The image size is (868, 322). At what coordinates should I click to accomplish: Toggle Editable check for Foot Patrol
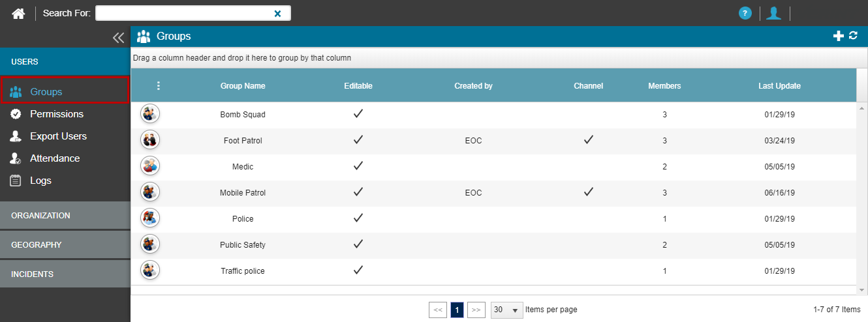coord(358,139)
